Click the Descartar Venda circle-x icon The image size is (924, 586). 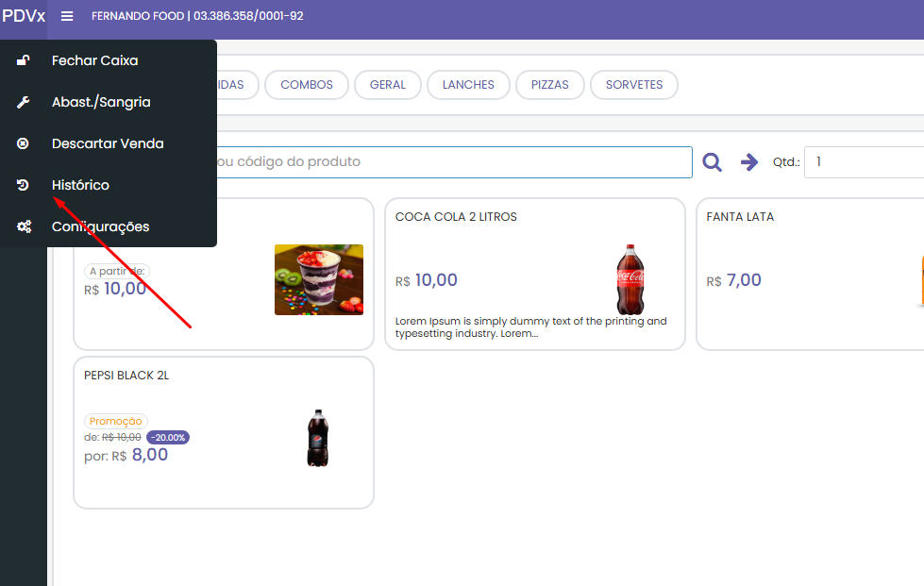pos(24,143)
